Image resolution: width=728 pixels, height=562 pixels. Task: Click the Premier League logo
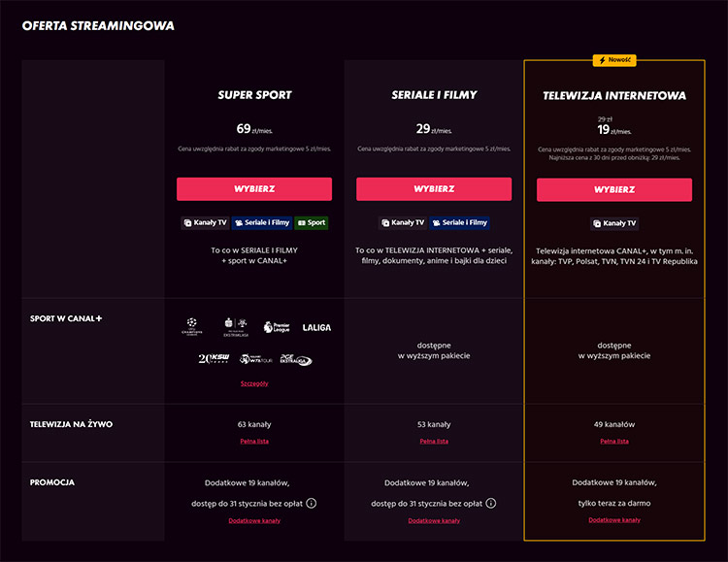point(276,327)
